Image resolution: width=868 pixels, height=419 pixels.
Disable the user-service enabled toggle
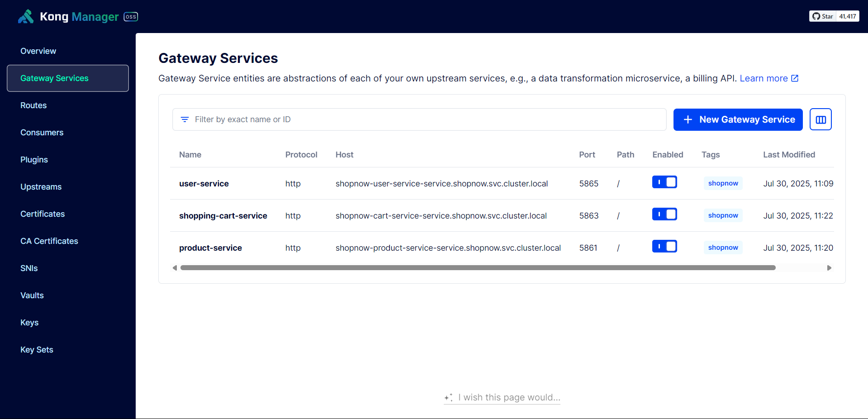664,182
